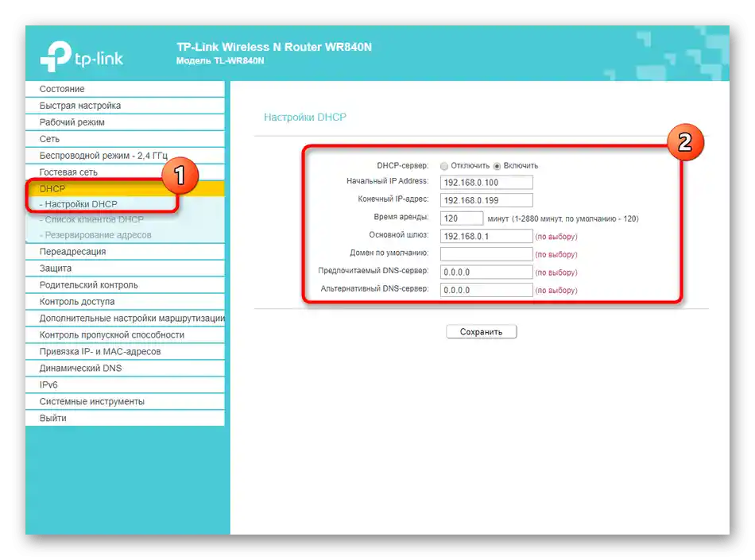
Task: Open the Гостевая сеть section
Action: pyautogui.click(x=126, y=172)
